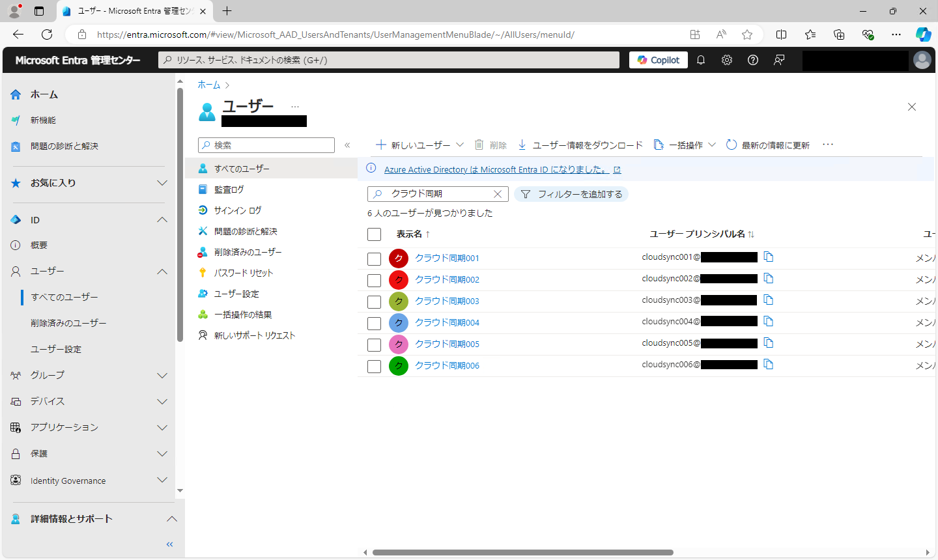The height and width of the screenshot is (560, 938).
Task: Open the settings gear in the header
Action: point(727,60)
